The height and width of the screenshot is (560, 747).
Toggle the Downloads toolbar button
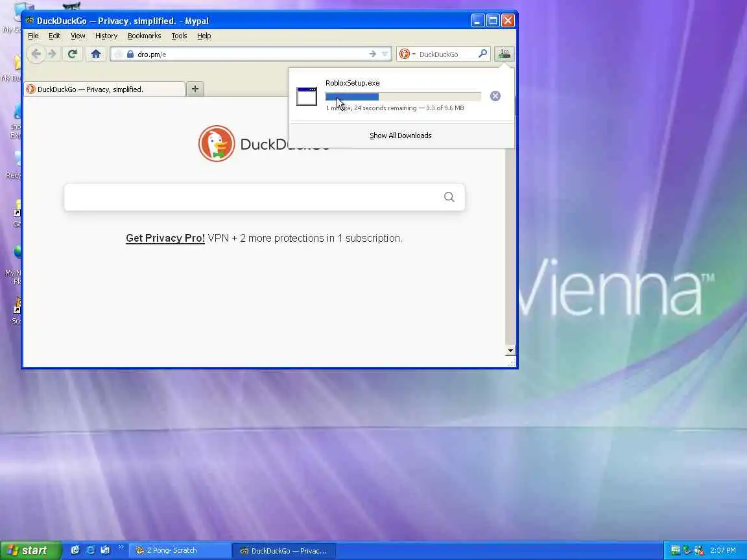coord(504,54)
